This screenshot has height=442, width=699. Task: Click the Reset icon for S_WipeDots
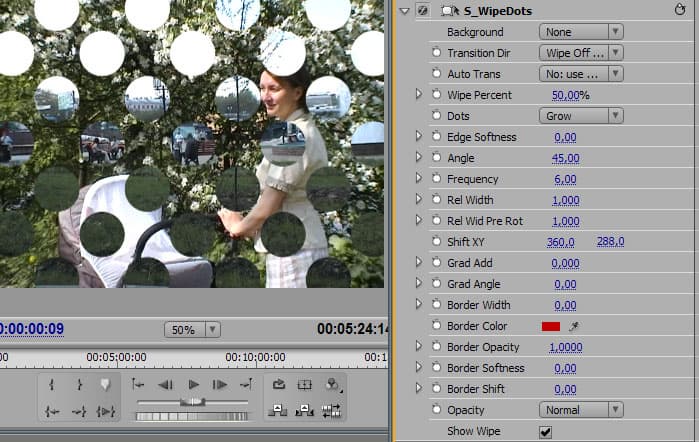tap(680, 11)
